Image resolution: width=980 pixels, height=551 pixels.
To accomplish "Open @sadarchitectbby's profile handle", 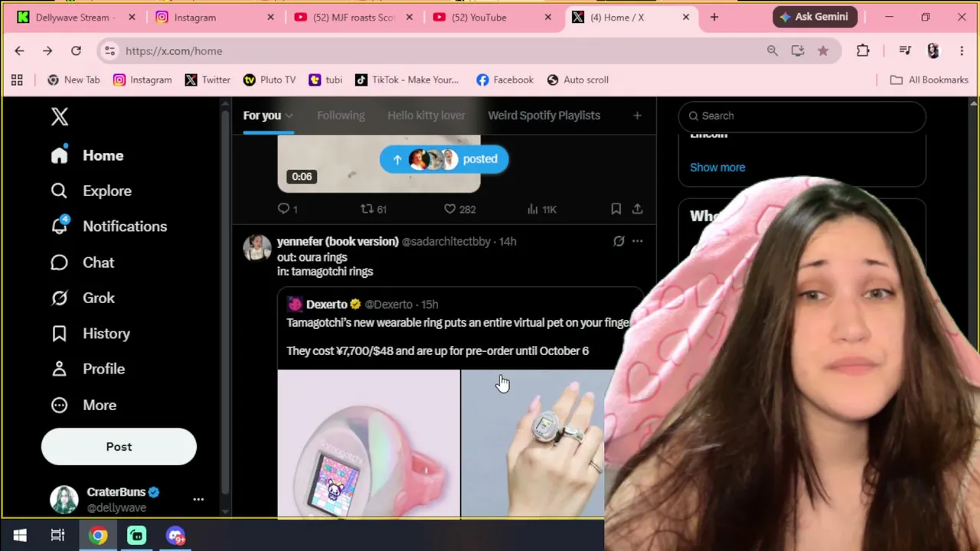I will pos(446,241).
